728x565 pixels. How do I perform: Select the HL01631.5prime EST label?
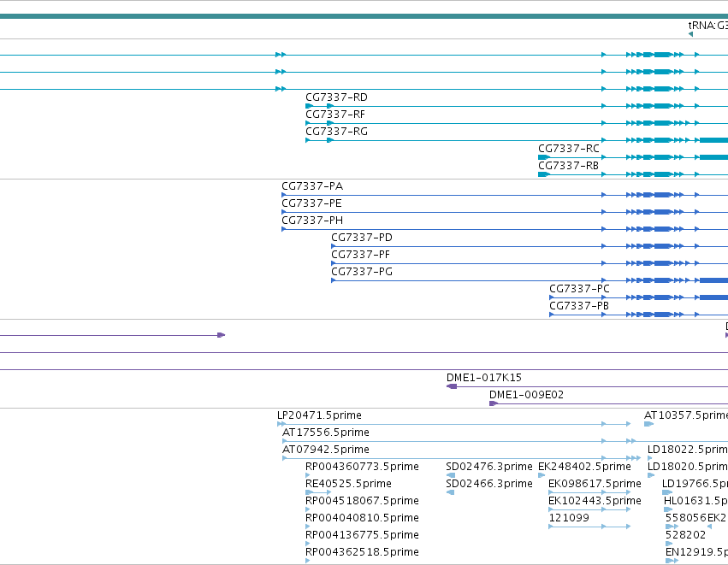[695, 501]
